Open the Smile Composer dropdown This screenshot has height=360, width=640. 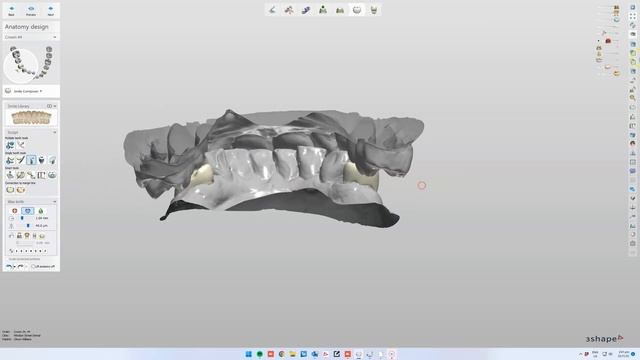coord(28,91)
